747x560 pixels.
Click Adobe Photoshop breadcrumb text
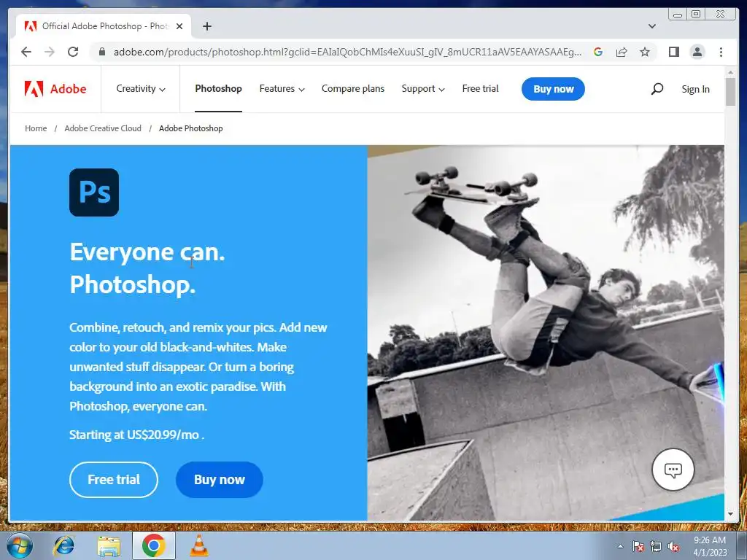(190, 128)
